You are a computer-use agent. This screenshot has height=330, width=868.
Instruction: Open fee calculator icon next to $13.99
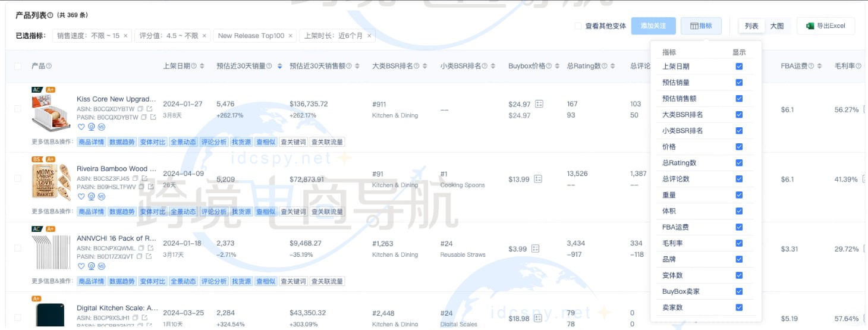pos(538,179)
